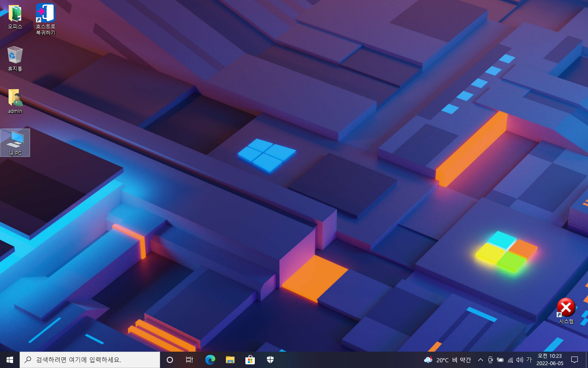Open Cortana circle button on taskbar

tap(170, 360)
